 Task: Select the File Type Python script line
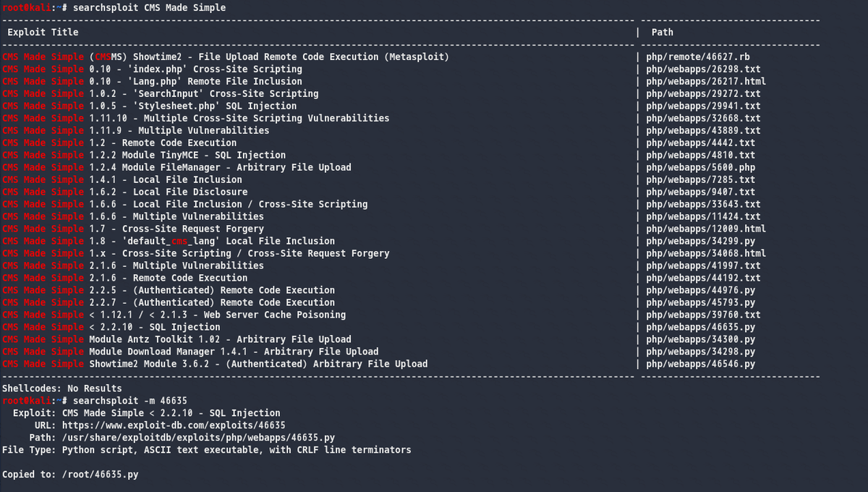(207, 450)
